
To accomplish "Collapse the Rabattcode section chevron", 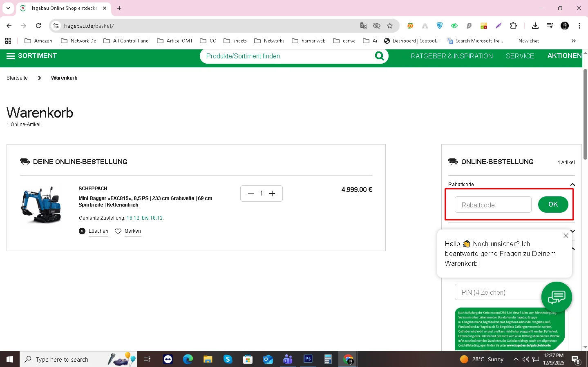I will 572,185.
